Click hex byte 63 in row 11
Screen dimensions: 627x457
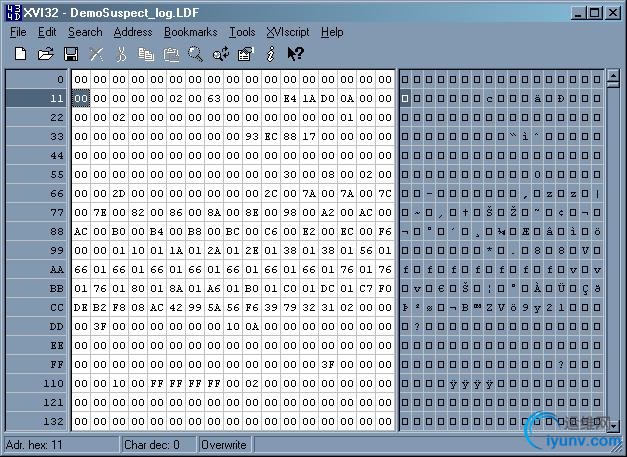tap(214, 98)
